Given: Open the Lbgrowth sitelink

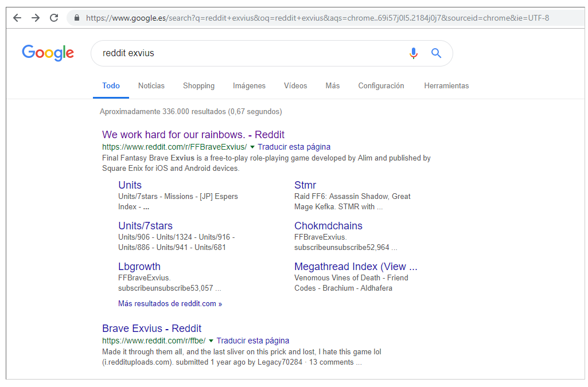Looking at the screenshot, I should [x=139, y=267].
